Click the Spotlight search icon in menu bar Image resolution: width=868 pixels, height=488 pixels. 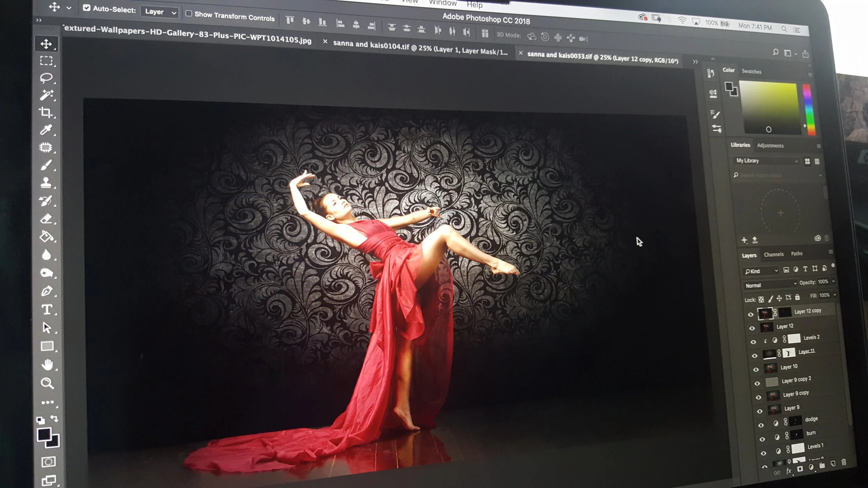point(784,29)
